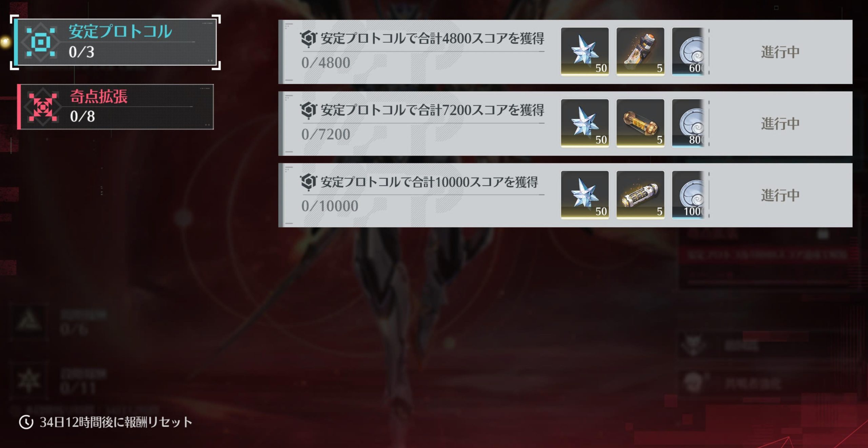
Task: Click 進行中 status for 4800 score mission
Action: (780, 52)
